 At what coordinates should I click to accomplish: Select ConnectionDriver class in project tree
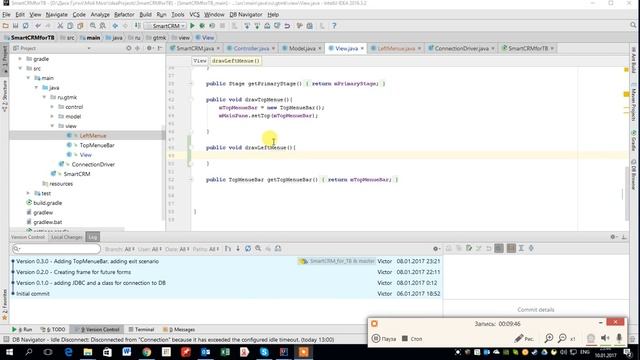tap(93, 164)
